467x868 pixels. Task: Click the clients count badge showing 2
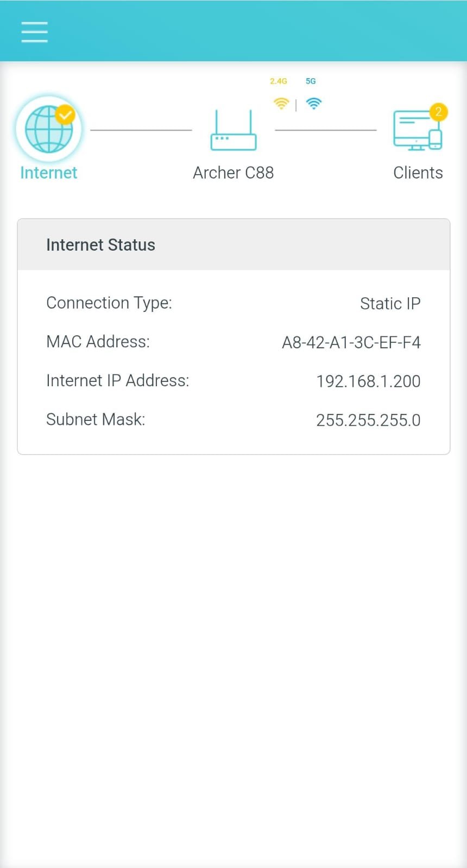438,112
